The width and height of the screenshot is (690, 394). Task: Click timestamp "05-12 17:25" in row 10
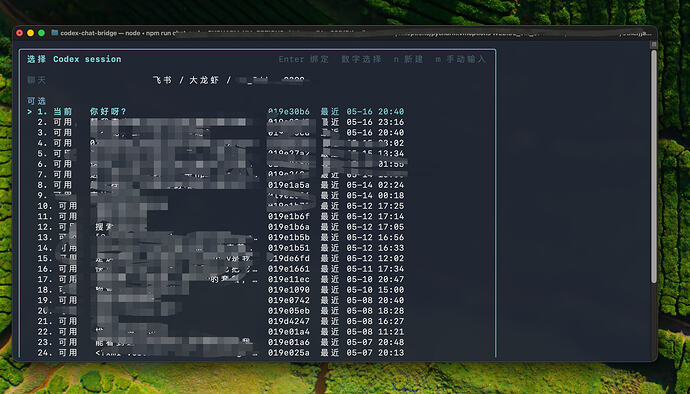point(375,206)
